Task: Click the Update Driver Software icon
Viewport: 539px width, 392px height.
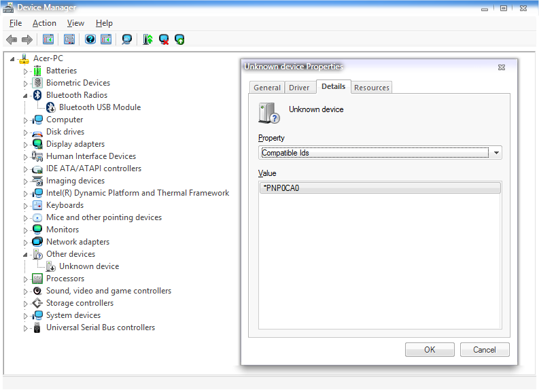Action: (x=147, y=39)
